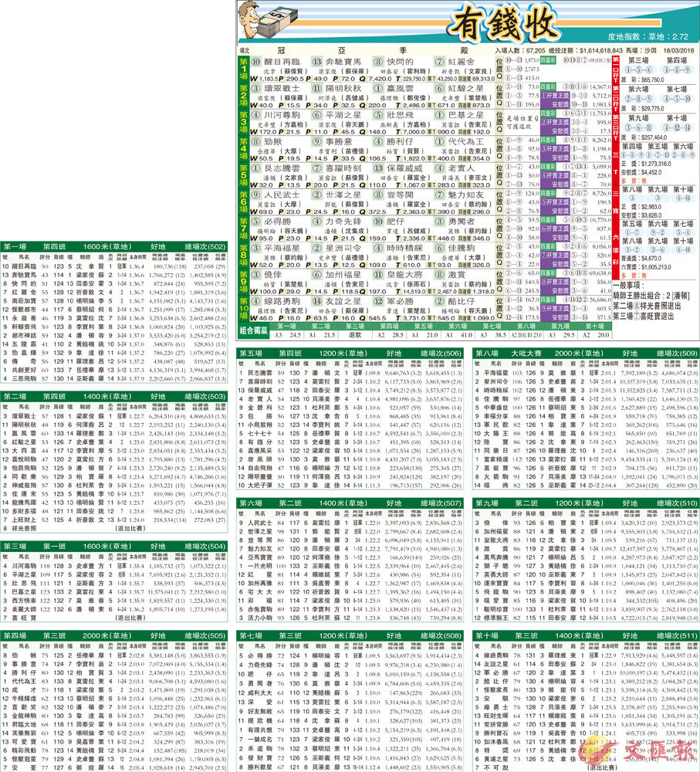Image resolution: width=700 pixels, height=772 pixels.
Task: Select the 第十場 1400米 table header
Action: (x=585, y=635)
